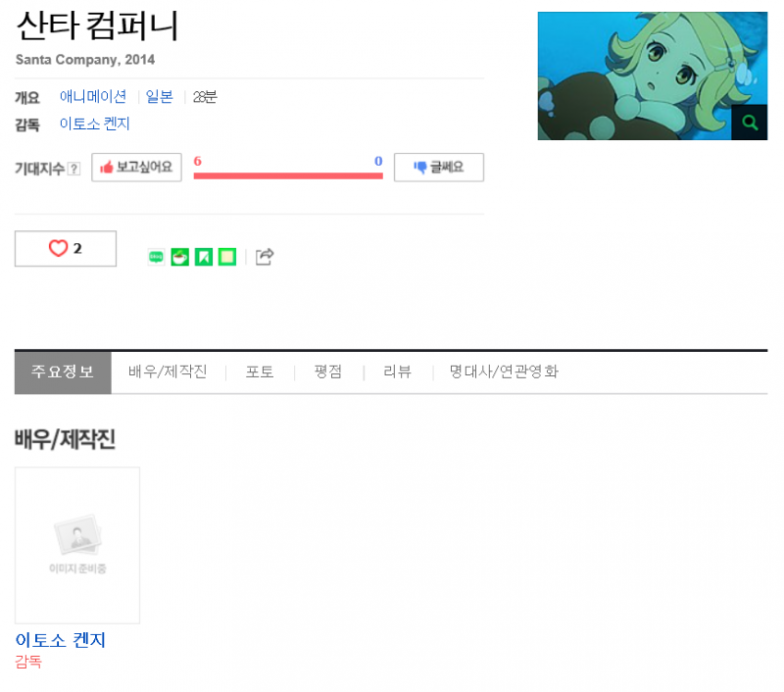Switch to the 배우/제작진 tab
This screenshot has width=784, height=692.
coord(168,372)
